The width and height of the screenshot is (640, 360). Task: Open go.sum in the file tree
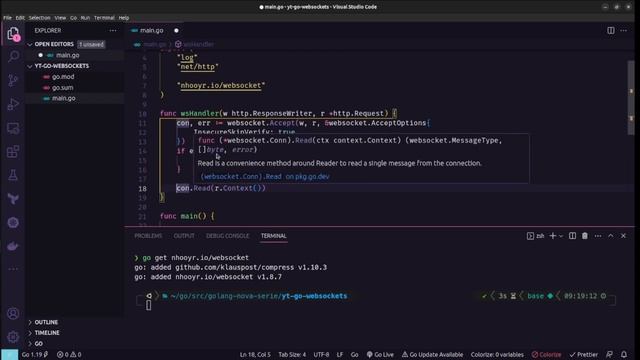pos(62,88)
